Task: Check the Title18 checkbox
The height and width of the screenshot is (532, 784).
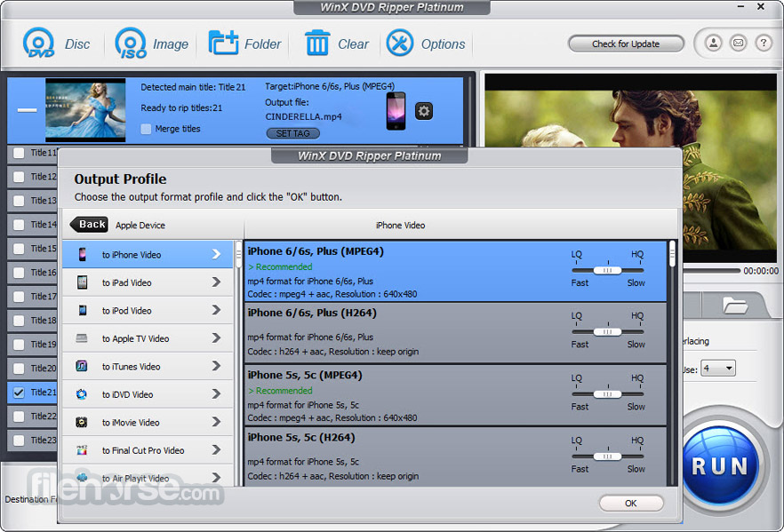Action: click(x=19, y=321)
